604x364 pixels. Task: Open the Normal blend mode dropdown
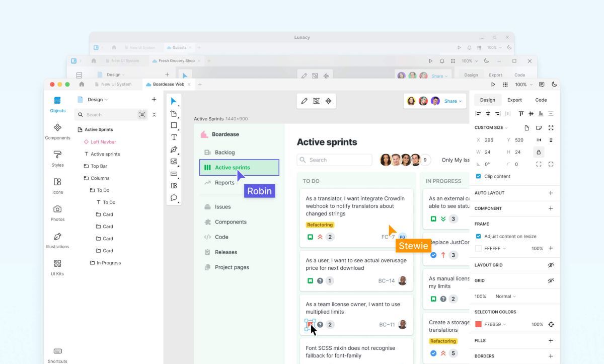(x=505, y=297)
